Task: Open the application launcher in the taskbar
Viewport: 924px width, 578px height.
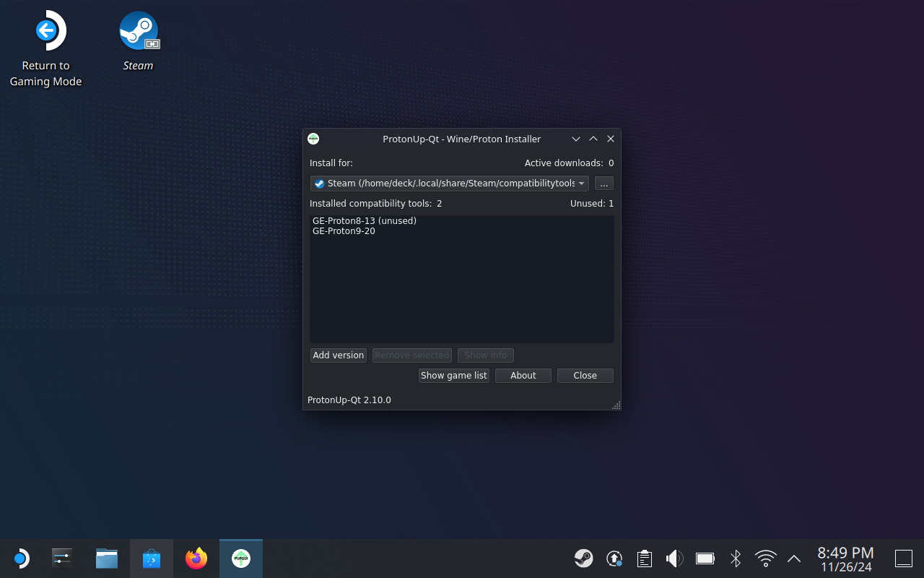Action: tap(21, 558)
